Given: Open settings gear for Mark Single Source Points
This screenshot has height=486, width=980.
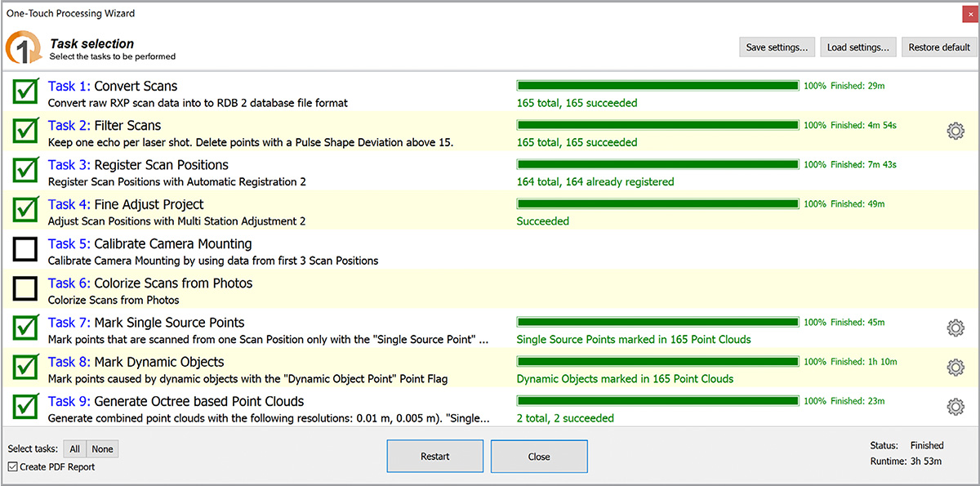Looking at the screenshot, I should click(955, 328).
